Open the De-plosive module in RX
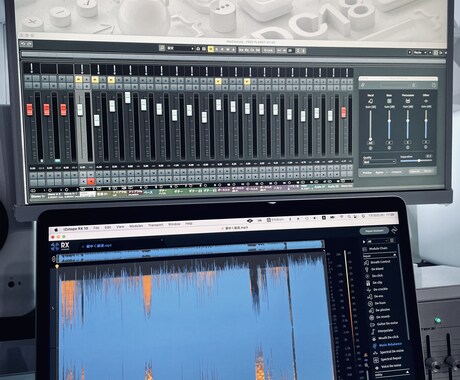This screenshot has width=460, height=380. (379, 310)
